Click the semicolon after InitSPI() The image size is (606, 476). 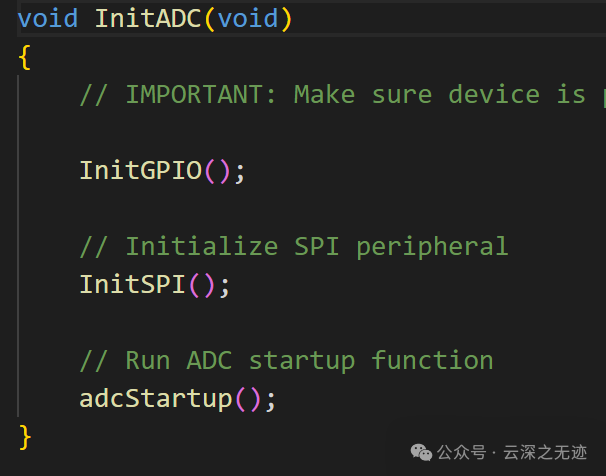(x=225, y=285)
